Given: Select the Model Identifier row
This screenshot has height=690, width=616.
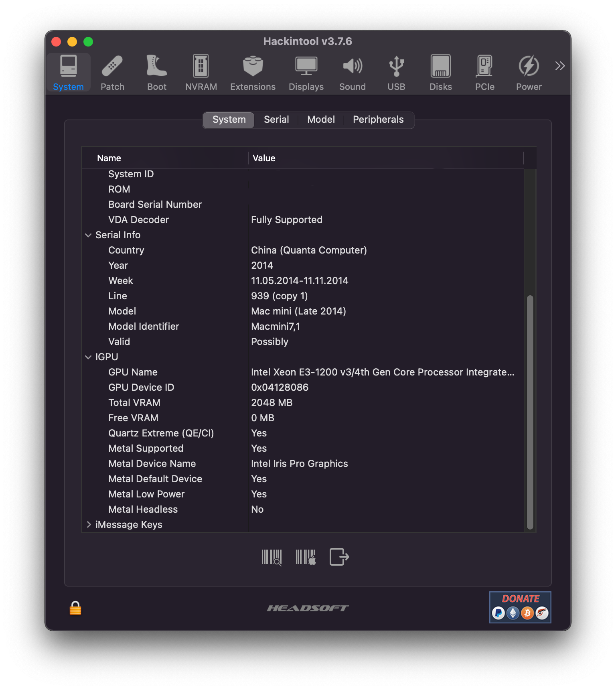Looking at the screenshot, I should click(x=303, y=327).
